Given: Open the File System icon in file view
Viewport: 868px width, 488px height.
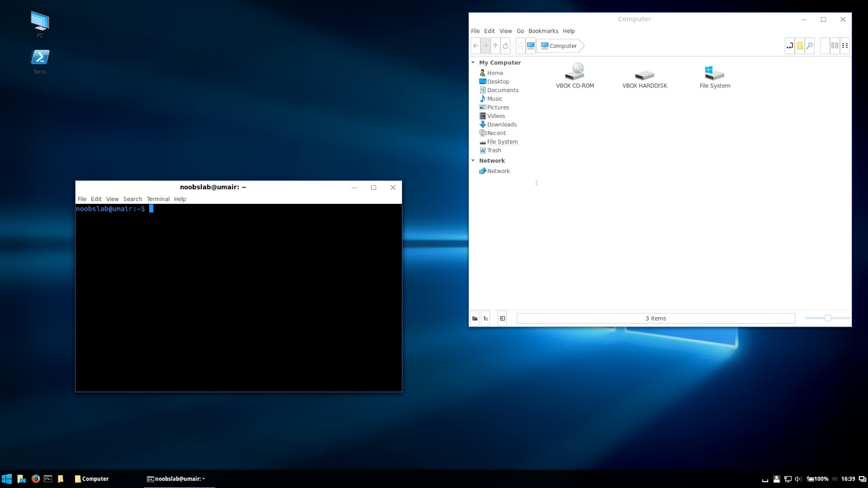Looking at the screenshot, I should pos(714,73).
